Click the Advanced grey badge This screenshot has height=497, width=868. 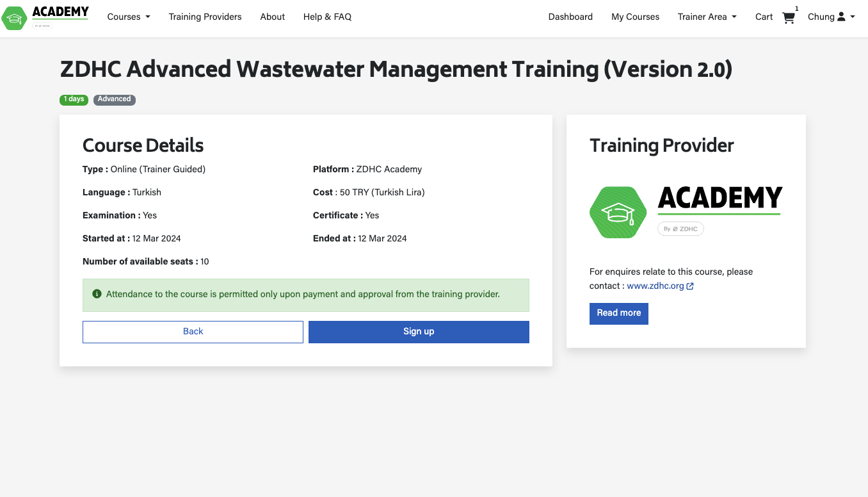coord(115,99)
